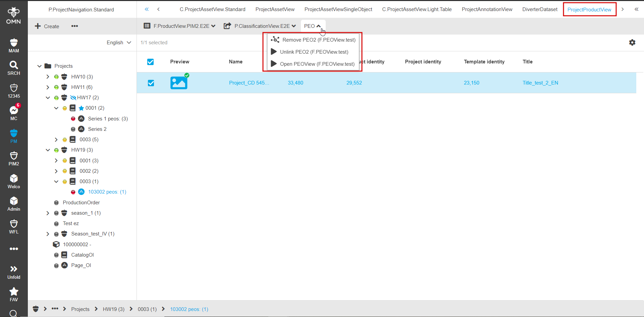Switch to the PIM2 module
Viewport: 644px width, 317px height.
click(13, 158)
